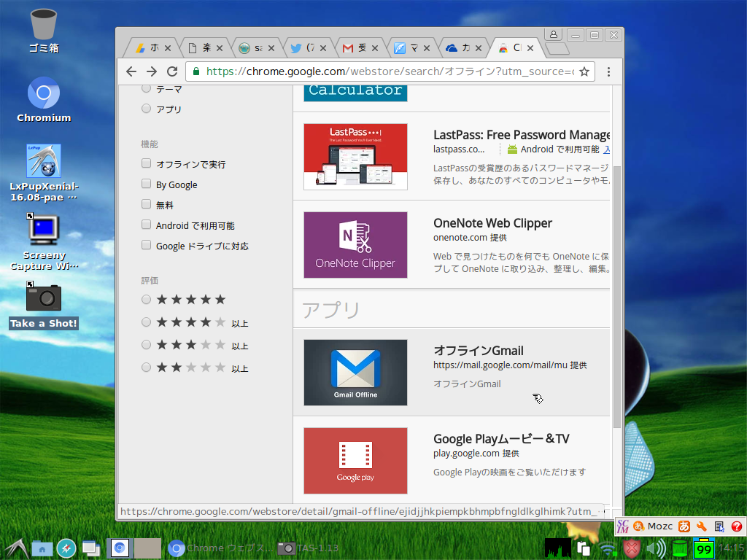Viewport: 747px width, 560px height.
Task: Open the Take a Shot! camera icon
Action: point(44,305)
